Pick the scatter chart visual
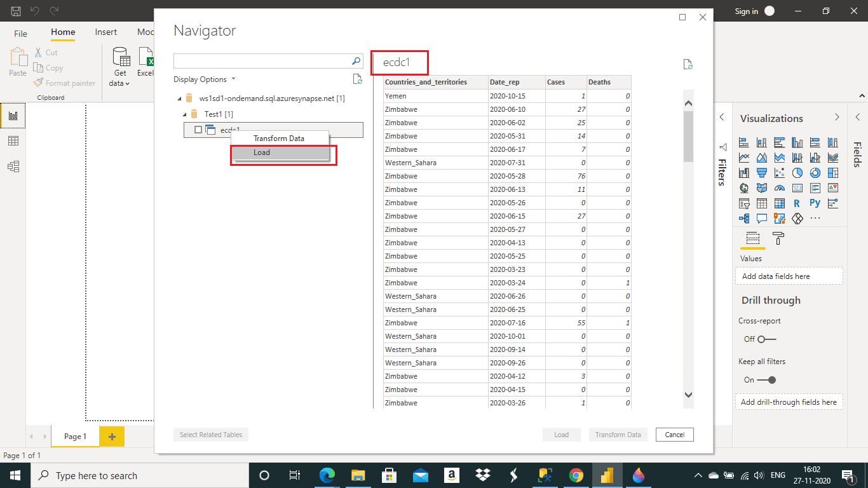Viewport: 868px width, 488px height. tap(780, 173)
